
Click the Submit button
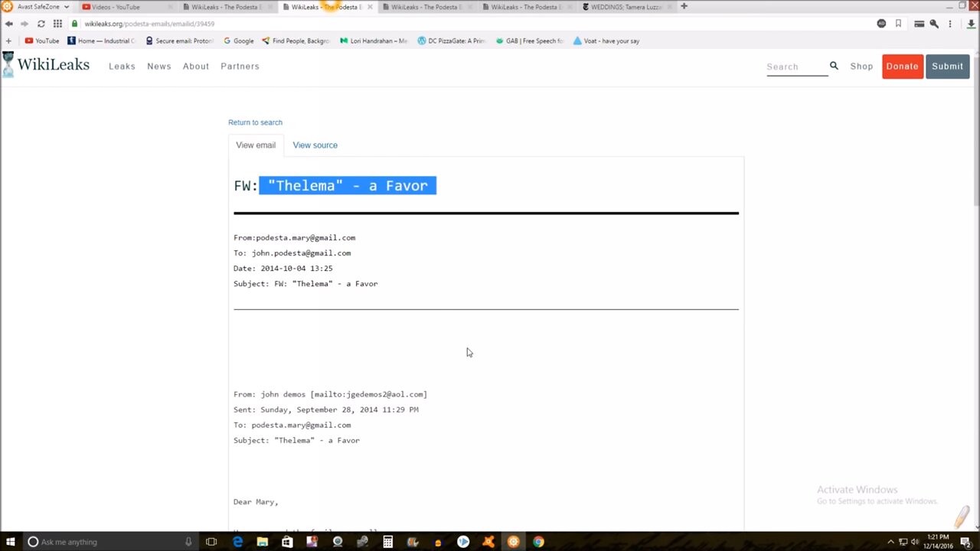click(x=947, y=66)
